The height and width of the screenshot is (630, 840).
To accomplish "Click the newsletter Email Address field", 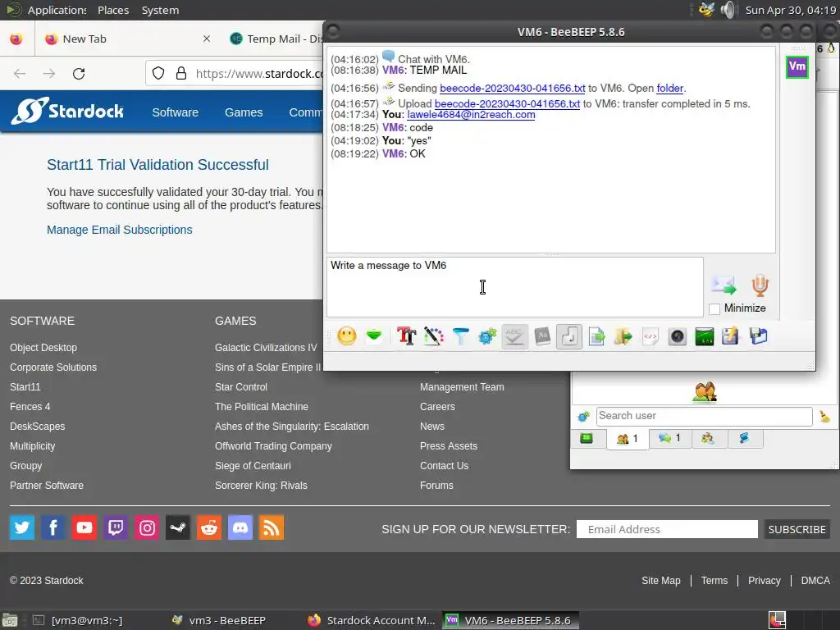I will pos(667,529).
